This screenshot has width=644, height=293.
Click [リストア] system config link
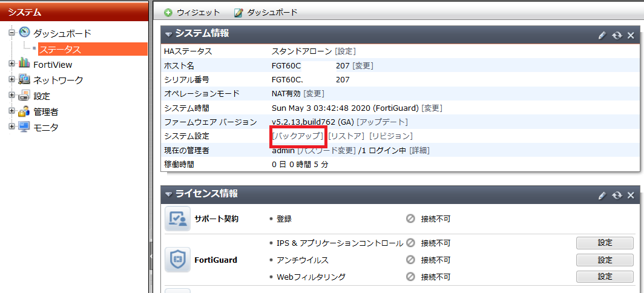[x=346, y=136]
